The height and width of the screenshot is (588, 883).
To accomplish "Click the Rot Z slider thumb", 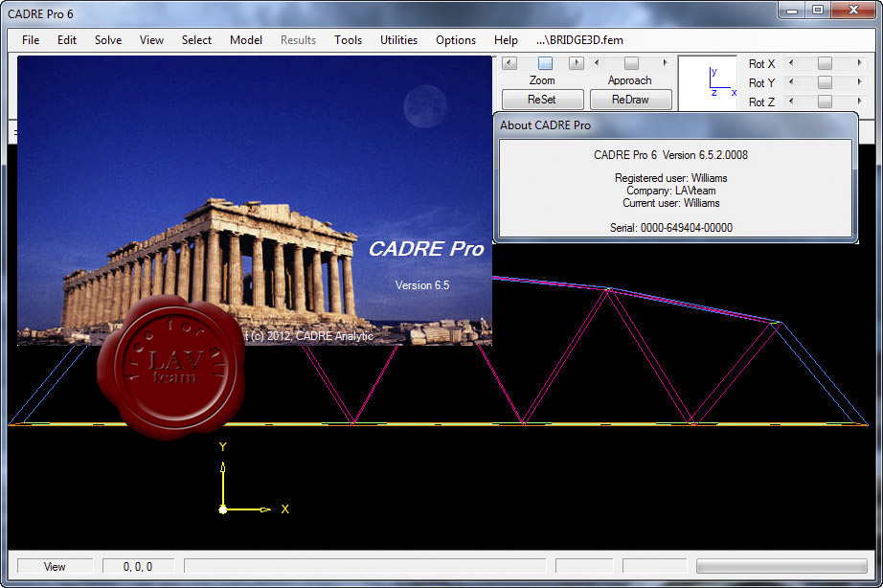I will [x=825, y=102].
